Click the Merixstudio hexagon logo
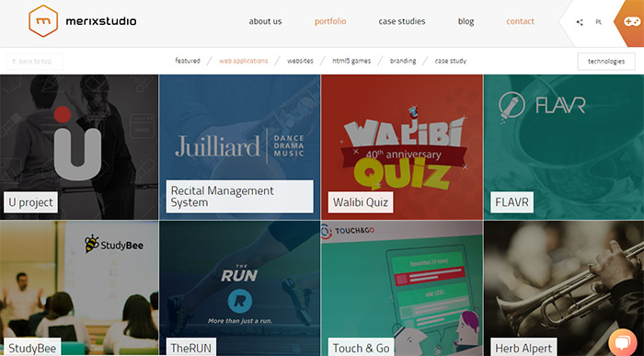 43,21
